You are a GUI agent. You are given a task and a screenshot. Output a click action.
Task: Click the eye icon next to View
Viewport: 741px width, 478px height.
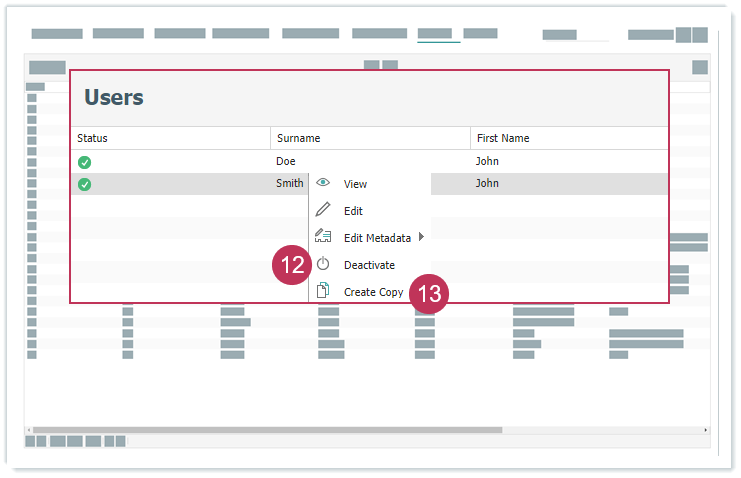pyautogui.click(x=323, y=184)
